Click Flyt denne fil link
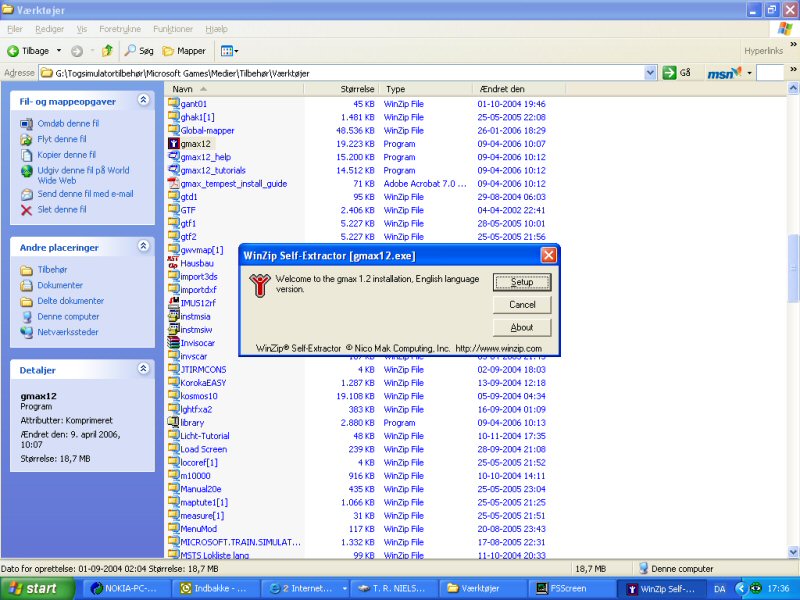This screenshot has height=600, width=800. 62,139
